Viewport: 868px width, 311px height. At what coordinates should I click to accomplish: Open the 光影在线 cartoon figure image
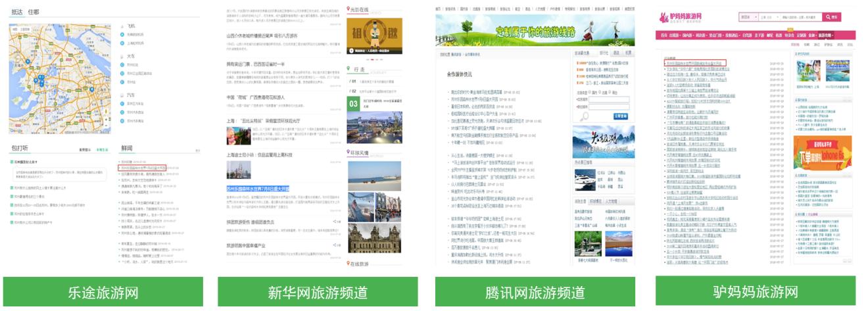(374, 36)
